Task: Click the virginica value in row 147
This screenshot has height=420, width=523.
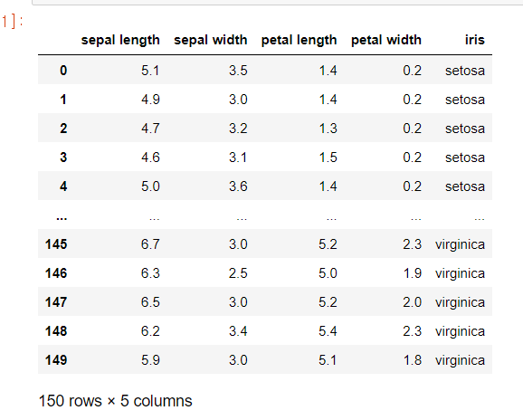Action: [x=460, y=302]
